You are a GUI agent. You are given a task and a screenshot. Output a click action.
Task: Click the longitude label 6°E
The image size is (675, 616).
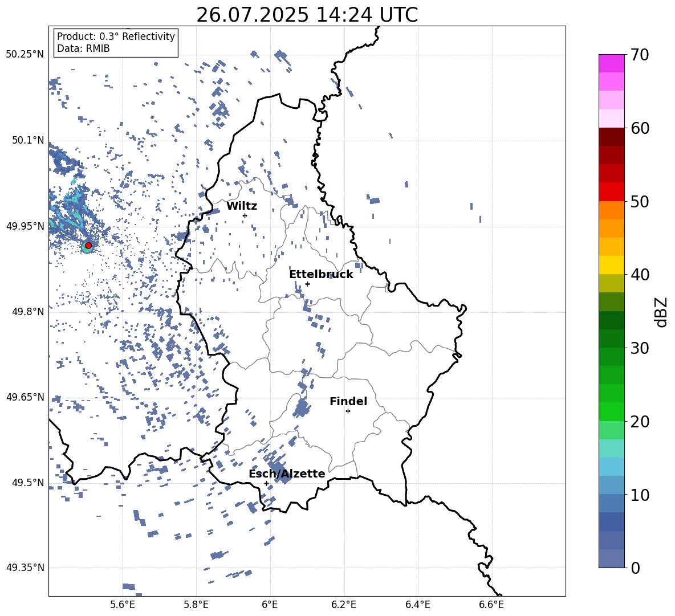click(x=270, y=605)
